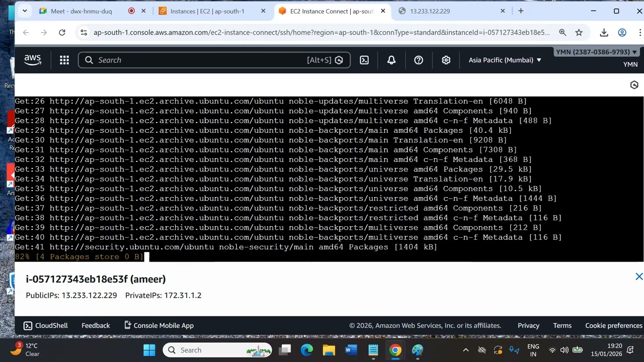Switch to the Meet - dwx-hnmu-duq tab
This screenshot has height=362, width=644.
click(x=82, y=11)
